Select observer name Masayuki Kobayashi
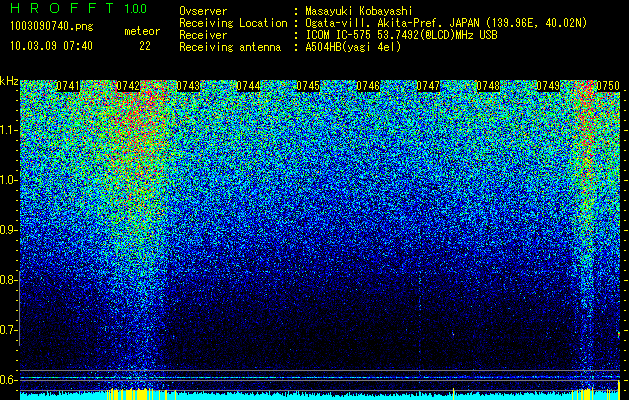The image size is (629, 400). 359,11
